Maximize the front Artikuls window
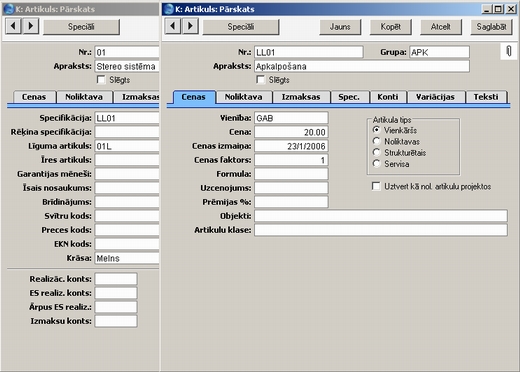The width and height of the screenshot is (520, 372). tap(498, 9)
